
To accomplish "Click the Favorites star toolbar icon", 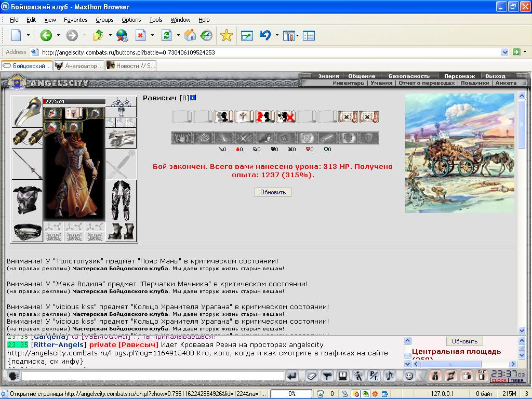I will pyautogui.click(x=227, y=35).
